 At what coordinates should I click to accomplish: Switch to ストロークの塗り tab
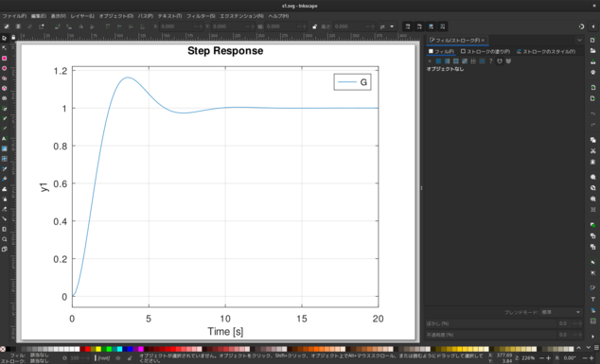click(x=485, y=51)
